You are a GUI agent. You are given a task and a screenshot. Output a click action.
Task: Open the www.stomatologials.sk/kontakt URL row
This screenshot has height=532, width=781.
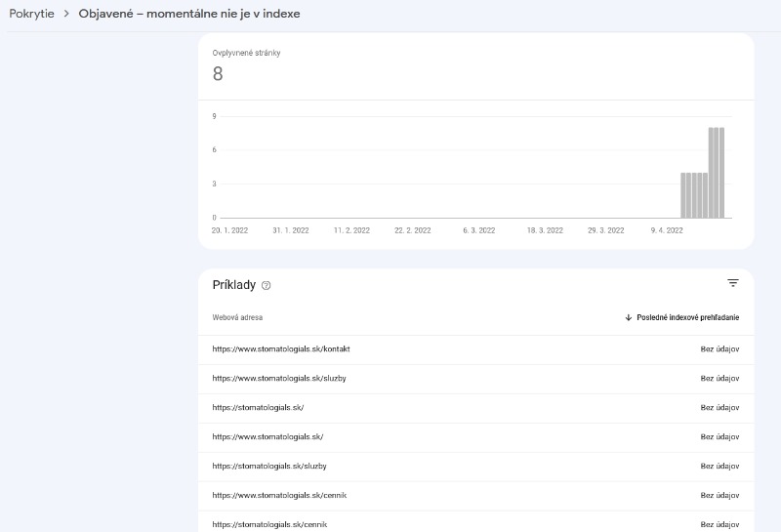coord(280,348)
